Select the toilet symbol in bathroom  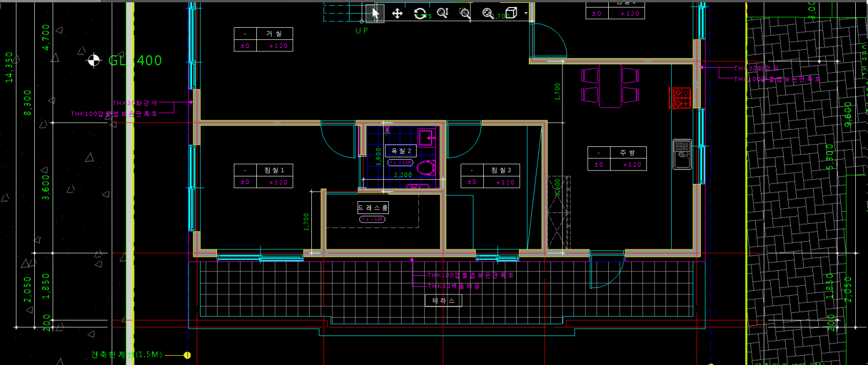coord(426,168)
